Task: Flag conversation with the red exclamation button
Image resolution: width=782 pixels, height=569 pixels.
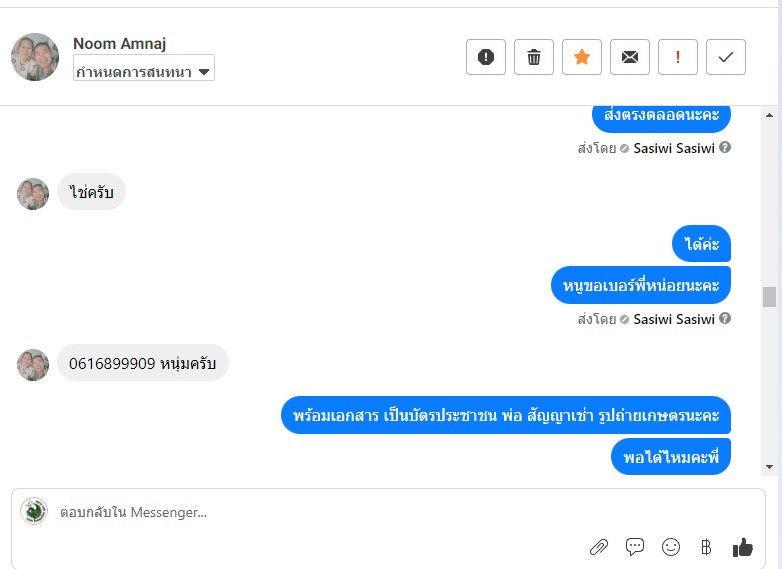Action: coord(678,57)
